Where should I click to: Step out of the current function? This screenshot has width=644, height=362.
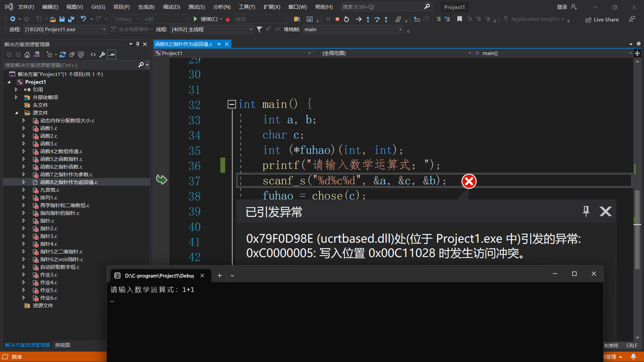386,19
